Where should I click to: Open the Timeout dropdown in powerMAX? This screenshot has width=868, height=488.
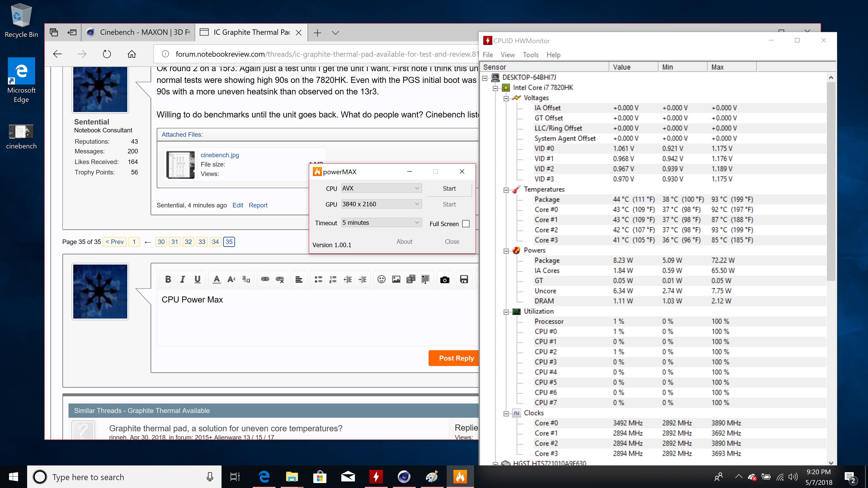(381, 223)
